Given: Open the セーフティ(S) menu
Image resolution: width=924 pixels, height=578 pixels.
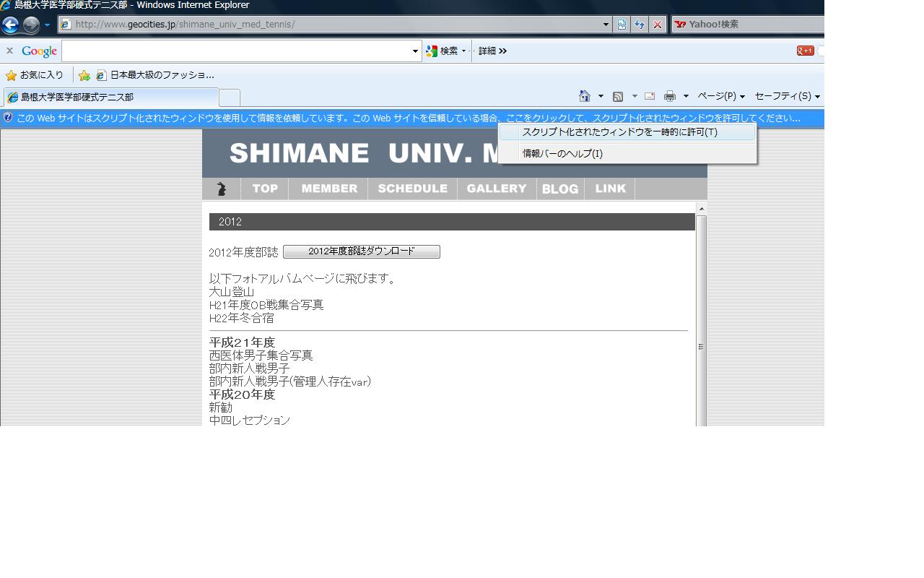Looking at the screenshot, I should coord(787,96).
